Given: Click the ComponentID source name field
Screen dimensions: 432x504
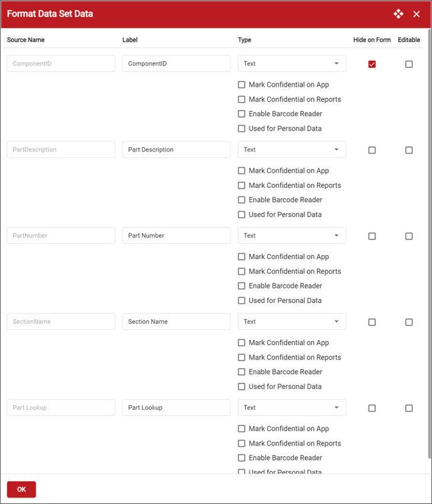Looking at the screenshot, I should coord(61,63).
